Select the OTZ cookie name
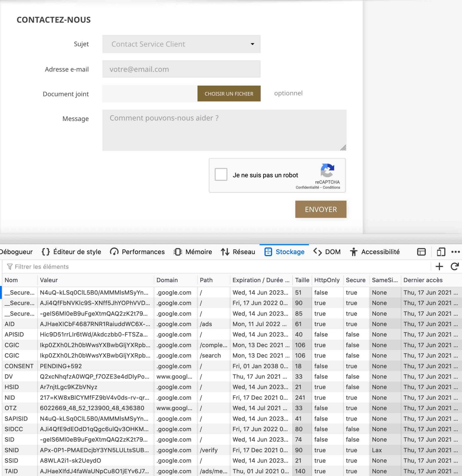Viewport: 462px width, 476px height. pos(11,408)
